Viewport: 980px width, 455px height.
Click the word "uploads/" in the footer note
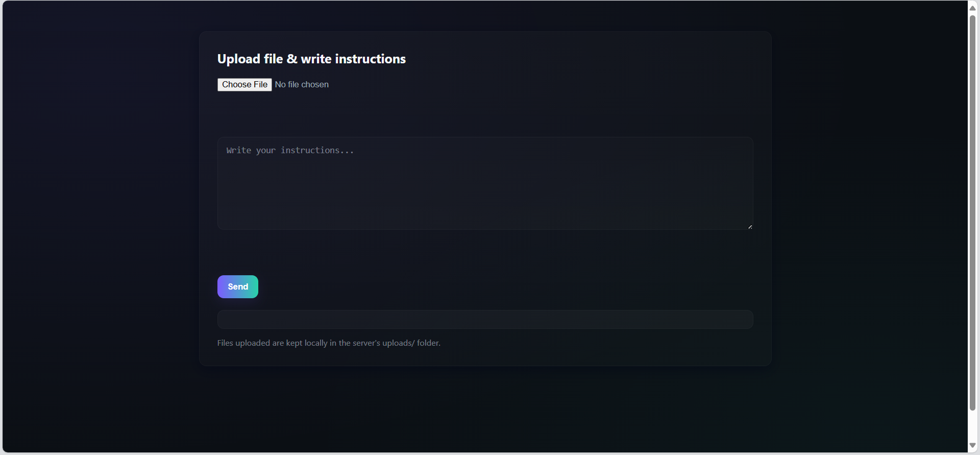398,343
